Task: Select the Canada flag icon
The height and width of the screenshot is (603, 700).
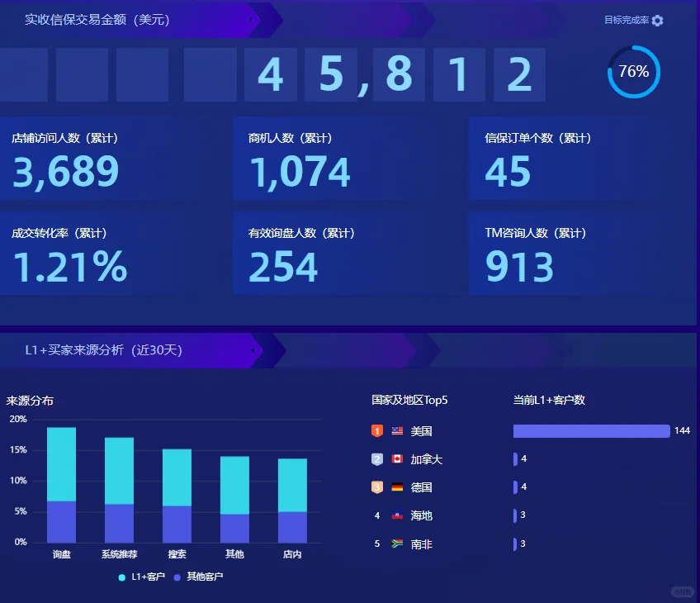Action: coord(397,458)
